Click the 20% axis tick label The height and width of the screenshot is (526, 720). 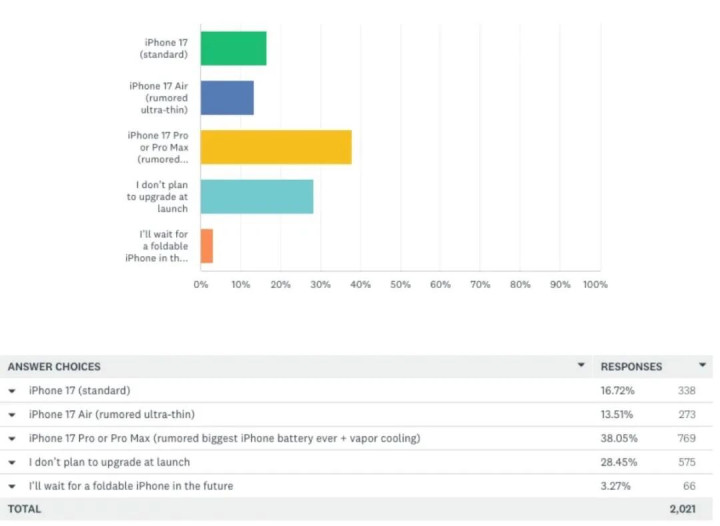click(281, 285)
